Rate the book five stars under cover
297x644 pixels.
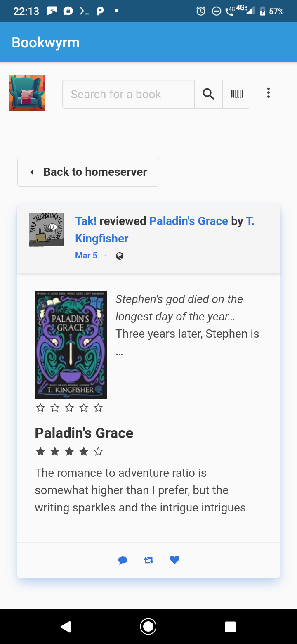tap(98, 408)
